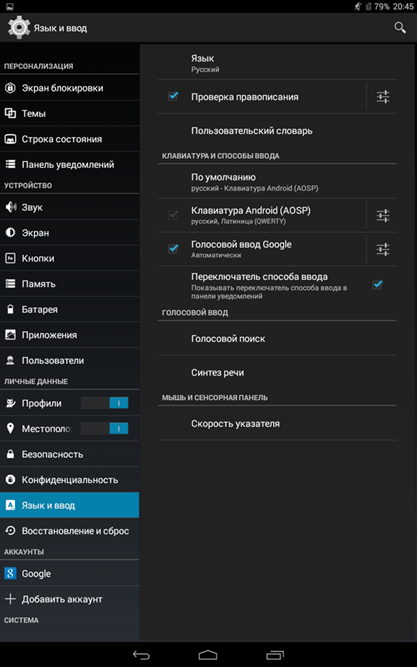Uncheck Голосовой ввод Google checkbox
This screenshot has height=667, width=417.
pyautogui.click(x=173, y=248)
